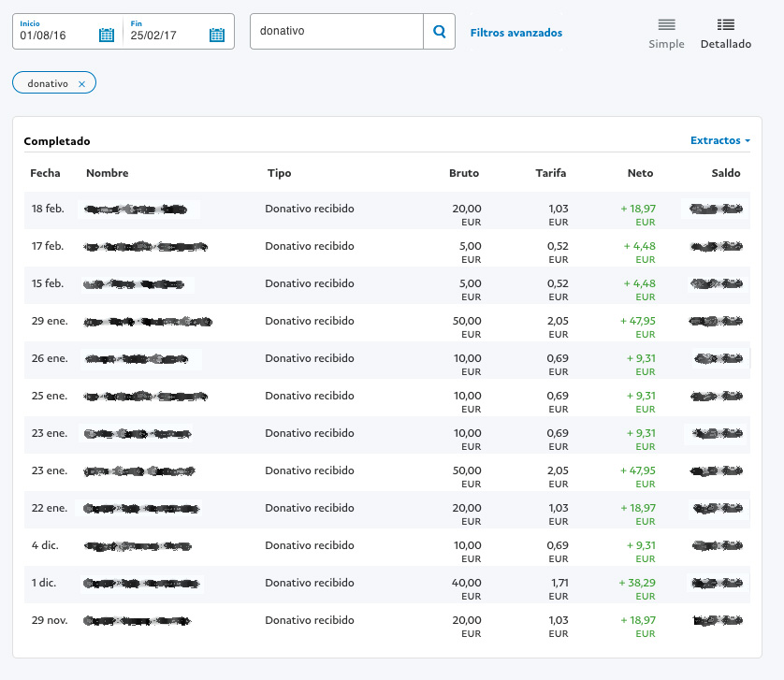Click the magnifying glass search button

pos(439,32)
